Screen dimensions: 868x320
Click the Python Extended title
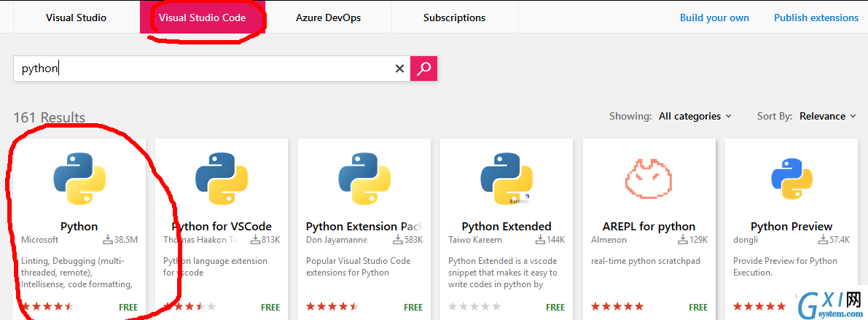click(507, 227)
